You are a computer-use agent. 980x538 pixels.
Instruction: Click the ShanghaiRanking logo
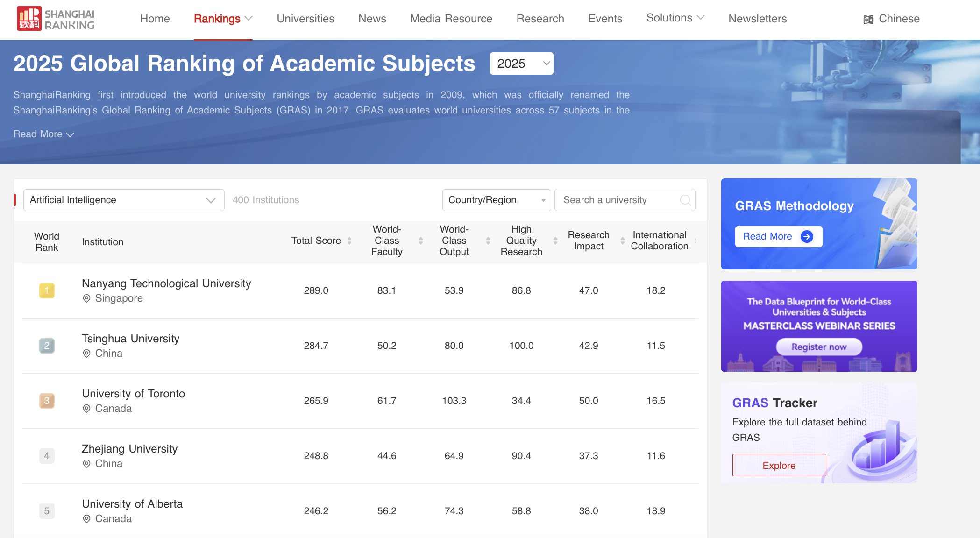pos(56,19)
